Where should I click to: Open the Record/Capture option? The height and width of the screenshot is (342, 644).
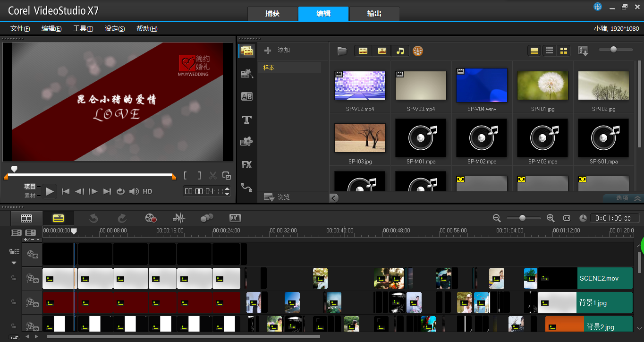click(151, 218)
